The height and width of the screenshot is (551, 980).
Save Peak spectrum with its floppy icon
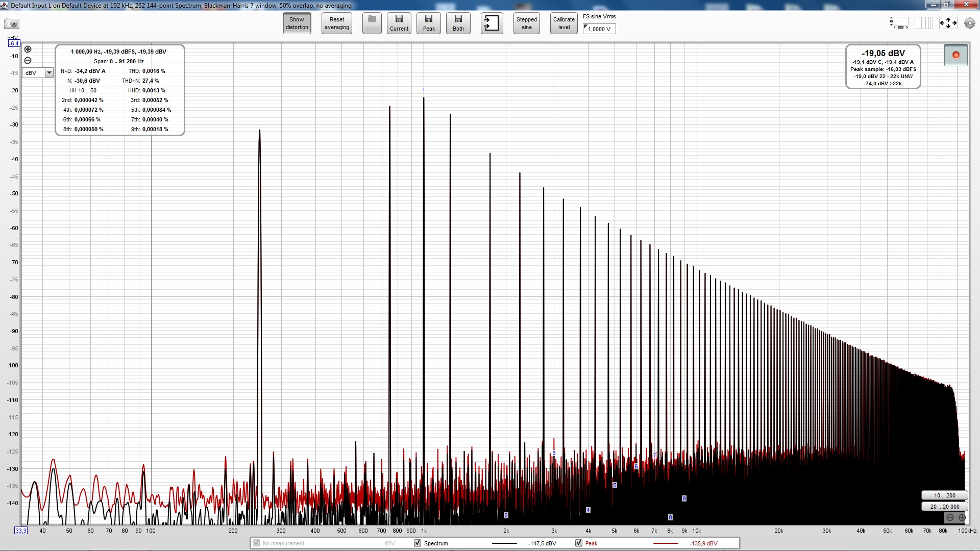pyautogui.click(x=428, y=23)
